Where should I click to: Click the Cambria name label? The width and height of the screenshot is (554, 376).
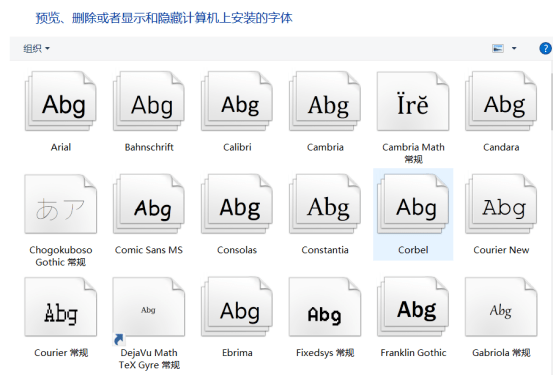(325, 147)
